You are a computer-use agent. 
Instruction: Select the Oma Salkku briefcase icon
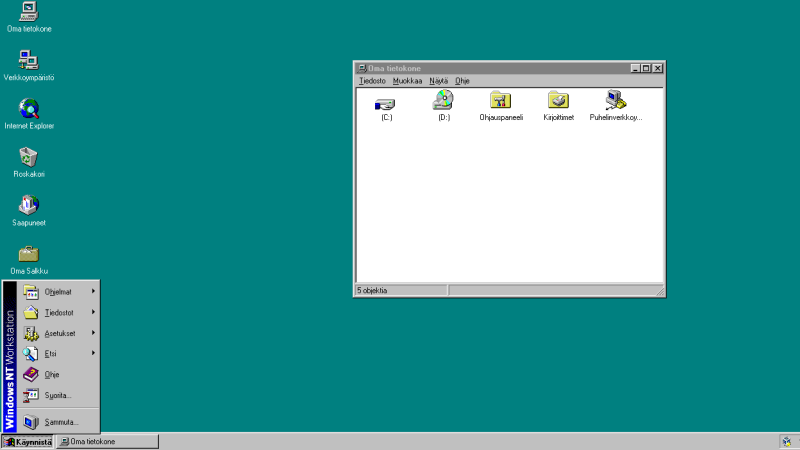tap(29, 259)
